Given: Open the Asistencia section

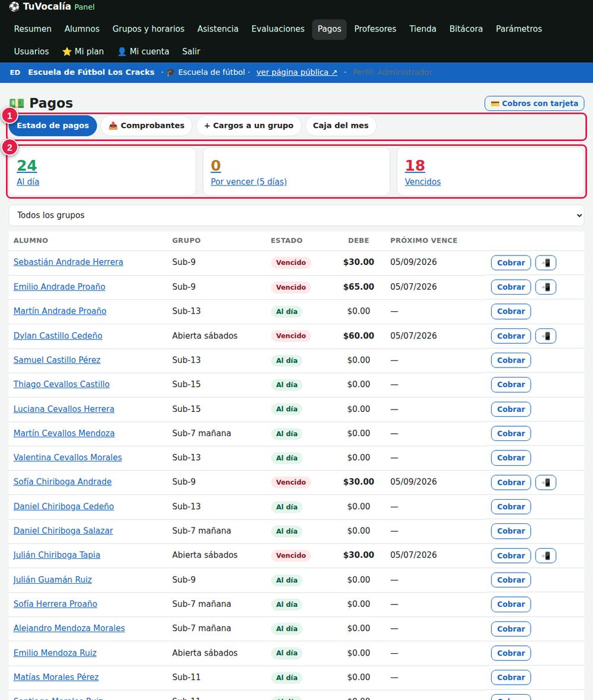Looking at the screenshot, I should tap(218, 29).
